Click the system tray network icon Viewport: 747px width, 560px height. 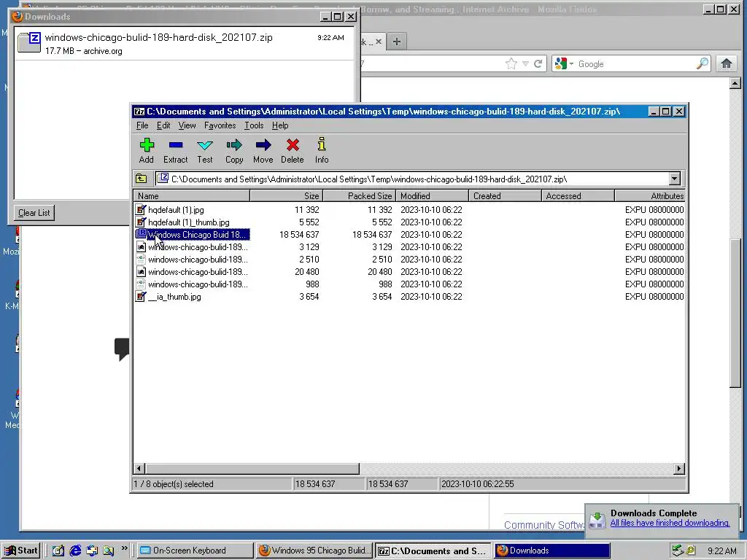point(678,551)
